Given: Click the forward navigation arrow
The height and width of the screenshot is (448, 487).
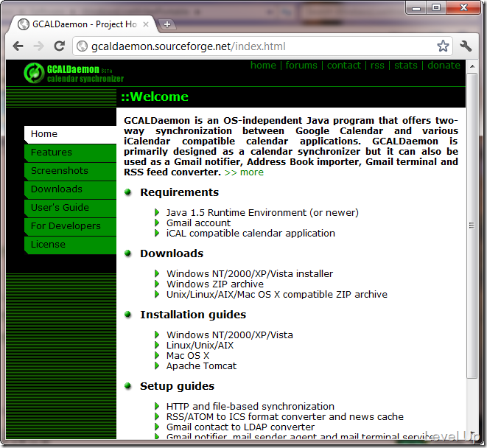Looking at the screenshot, I should pos(38,46).
